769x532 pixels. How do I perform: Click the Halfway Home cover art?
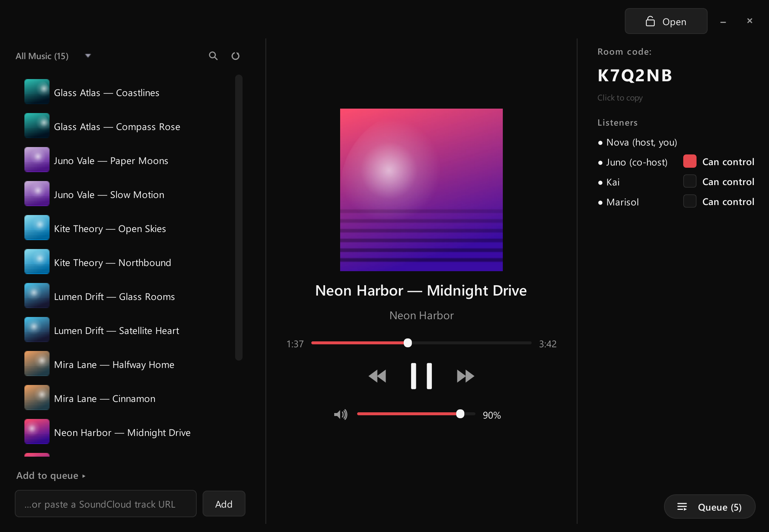coord(37,364)
